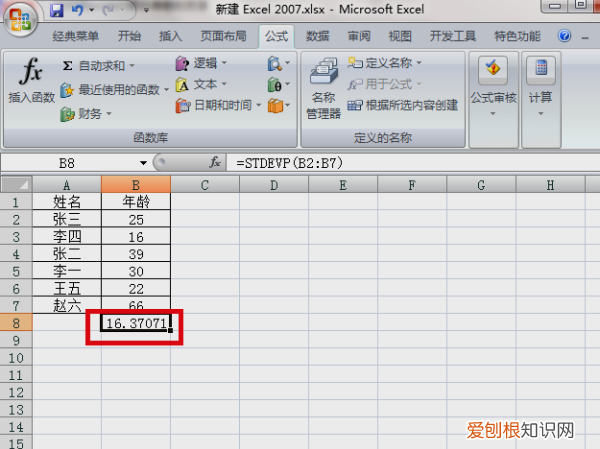Click the fx icon beside the formula bar
600x449 pixels.
214,162
